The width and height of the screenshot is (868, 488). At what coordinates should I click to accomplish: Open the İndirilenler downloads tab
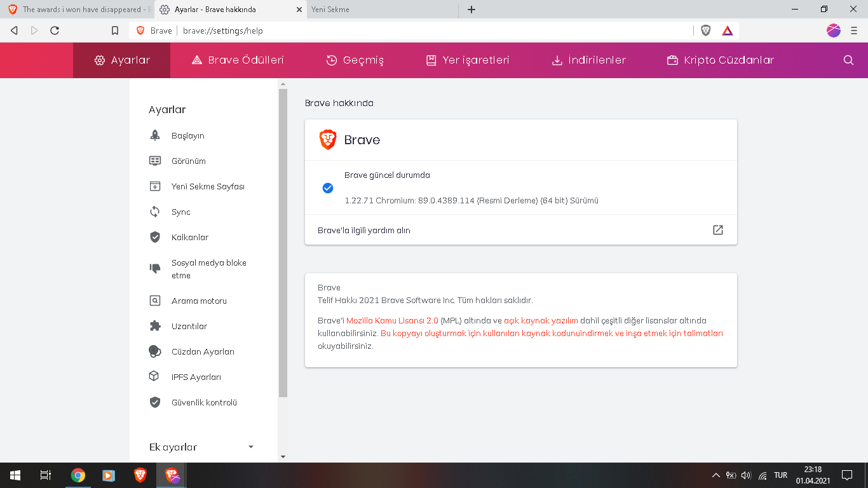point(589,60)
